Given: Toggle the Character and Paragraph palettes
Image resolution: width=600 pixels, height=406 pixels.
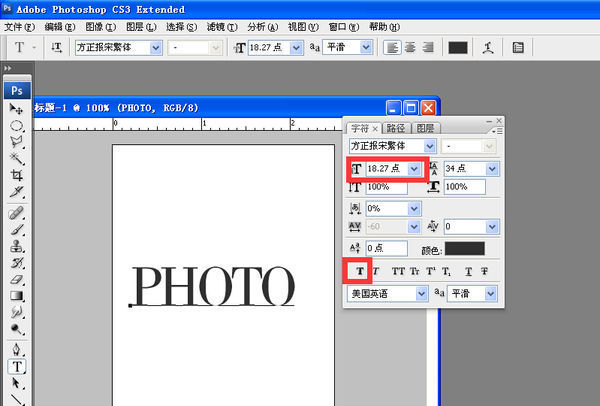Looking at the screenshot, I should point(518,48).
